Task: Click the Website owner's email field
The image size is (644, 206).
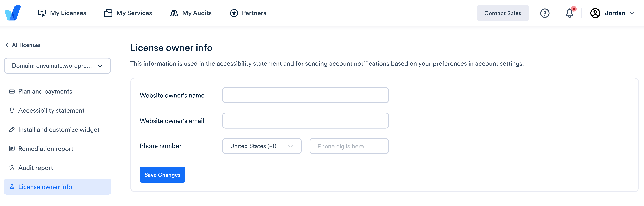Action: pos(305,121)
